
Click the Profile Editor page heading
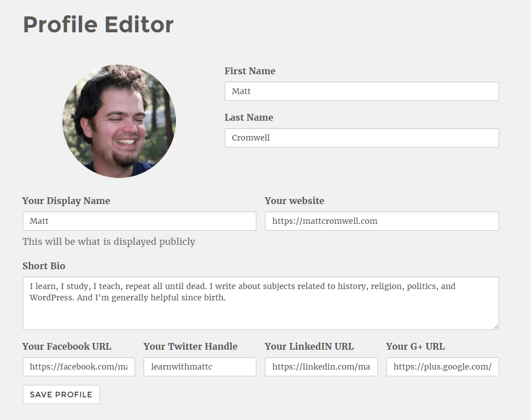click(x=98, y=24)
